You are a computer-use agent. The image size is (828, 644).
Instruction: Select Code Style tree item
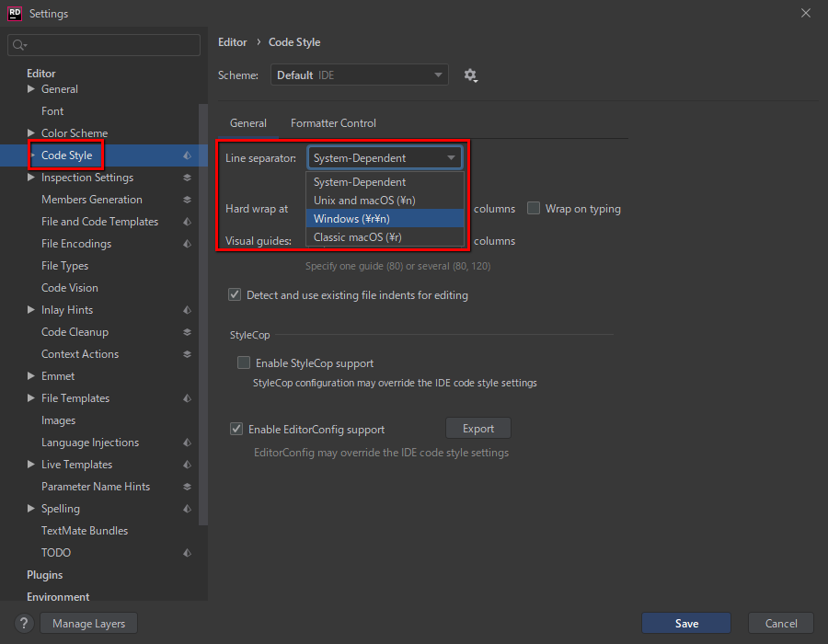tap(66, 155)
